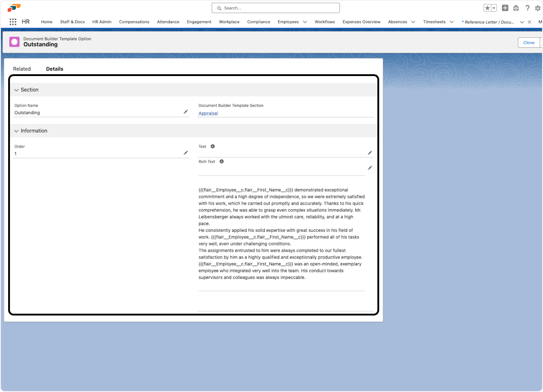Click the Clone button

529,43
